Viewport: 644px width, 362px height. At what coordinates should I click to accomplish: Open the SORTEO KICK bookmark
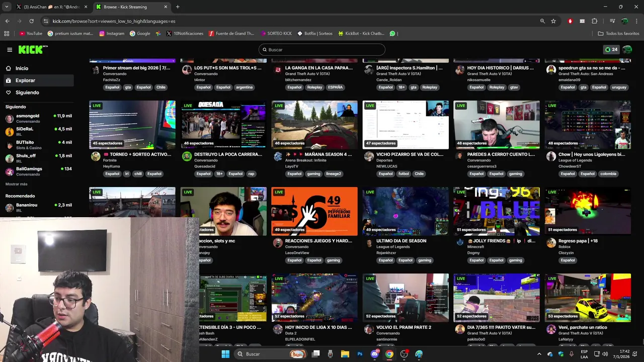tap(276, 34)
